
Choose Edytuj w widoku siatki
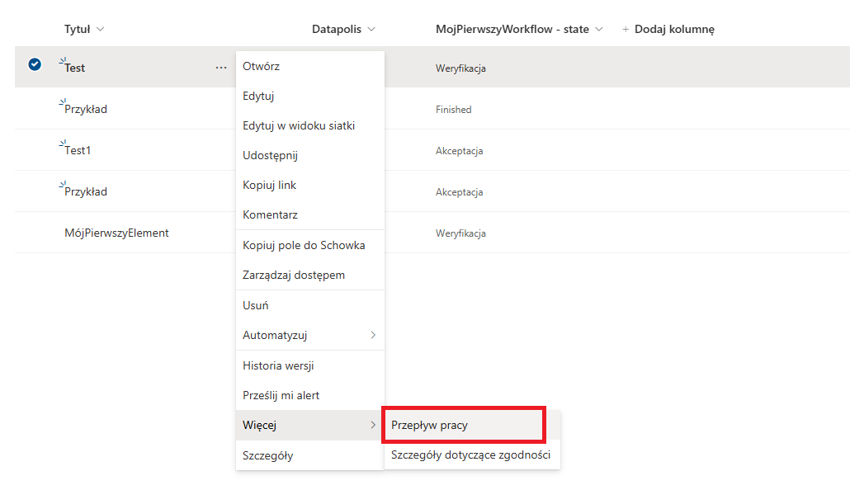pyautogui.click(x=299, y=125)
